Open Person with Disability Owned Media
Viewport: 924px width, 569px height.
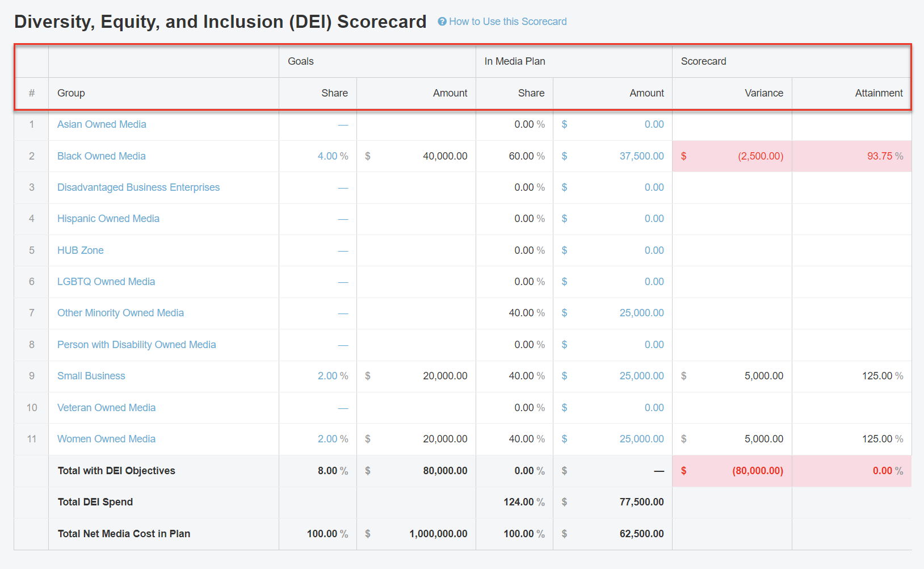(x=136, y=345)
